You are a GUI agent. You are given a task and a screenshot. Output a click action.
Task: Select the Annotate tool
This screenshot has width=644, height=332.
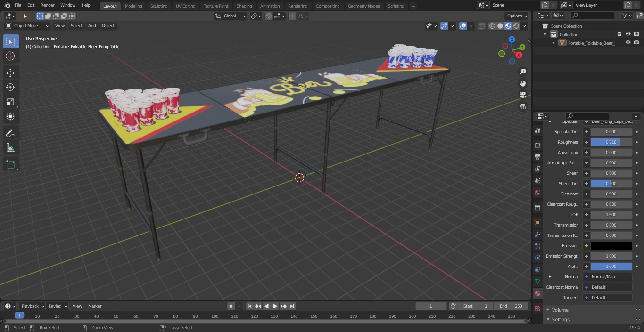[10, 133]
